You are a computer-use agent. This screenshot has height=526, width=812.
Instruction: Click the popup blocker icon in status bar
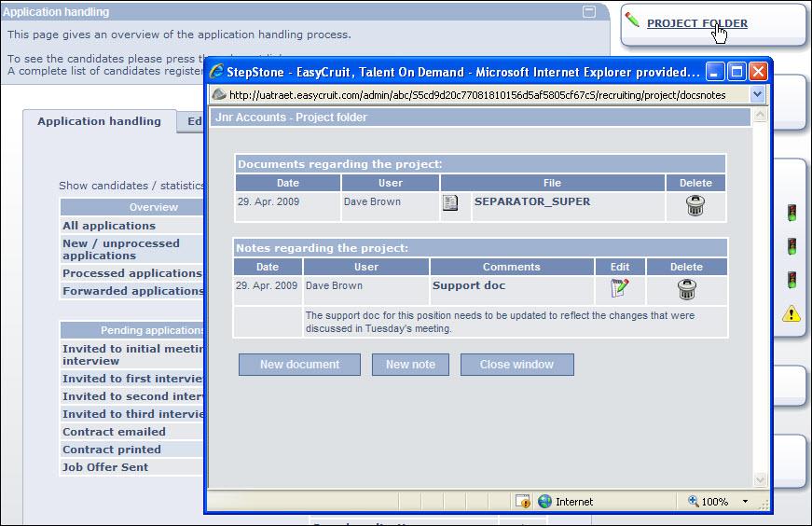(522, 501)
